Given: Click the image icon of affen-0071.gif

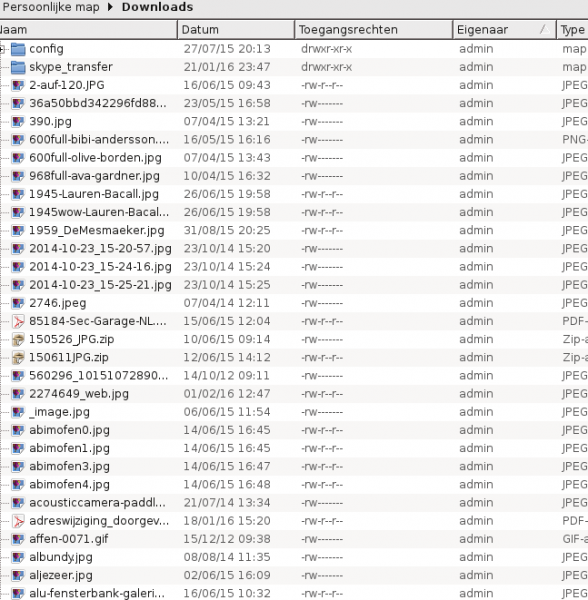Looking at the screenshot, I should 18,539.
